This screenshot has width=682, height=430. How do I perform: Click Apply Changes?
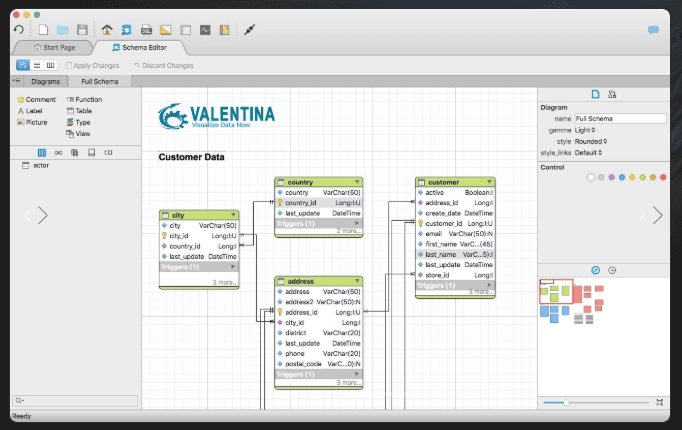92,66
